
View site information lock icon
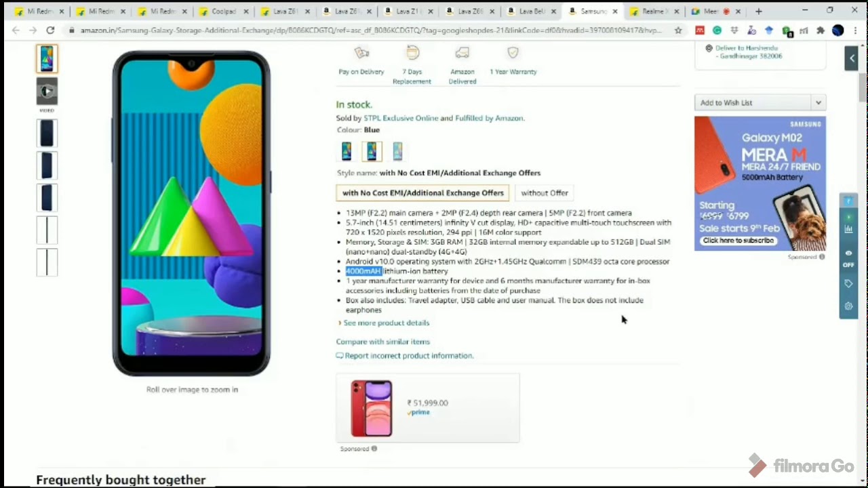71,30
